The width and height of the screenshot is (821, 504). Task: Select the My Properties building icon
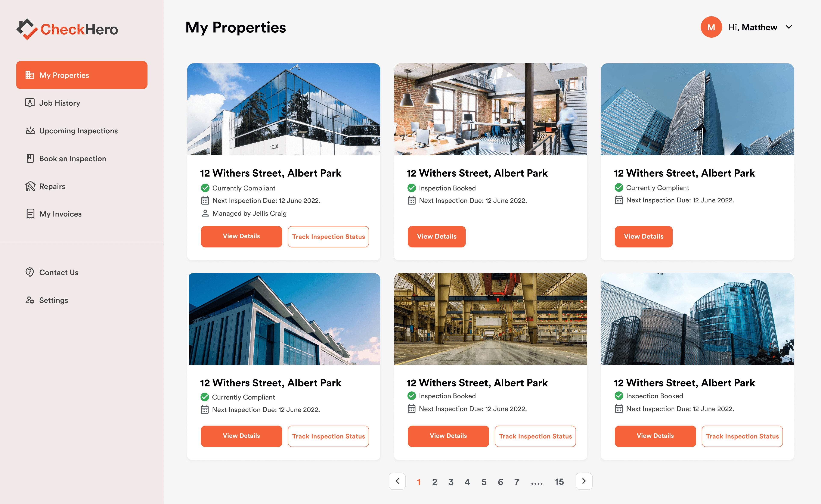click(x=30, y=75)
